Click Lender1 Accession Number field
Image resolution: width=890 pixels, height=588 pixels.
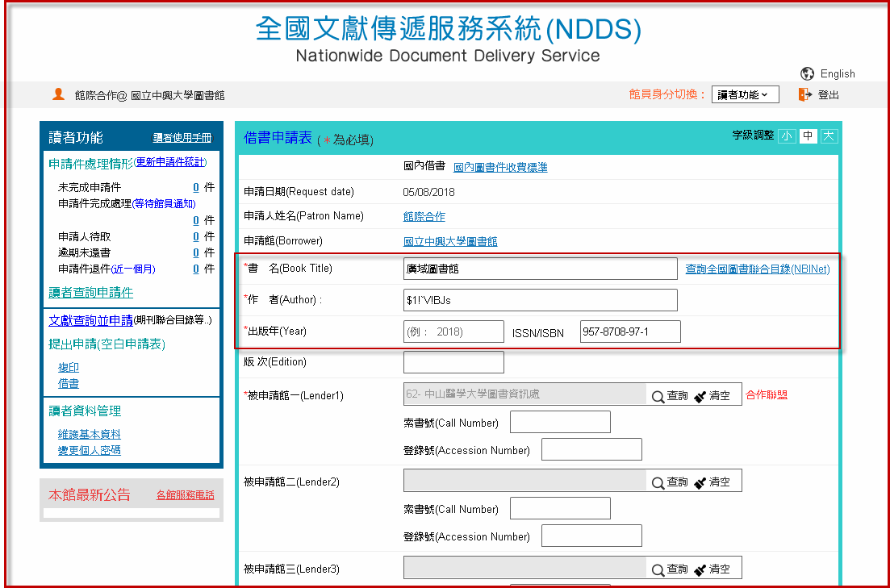[x=591, y=449]
